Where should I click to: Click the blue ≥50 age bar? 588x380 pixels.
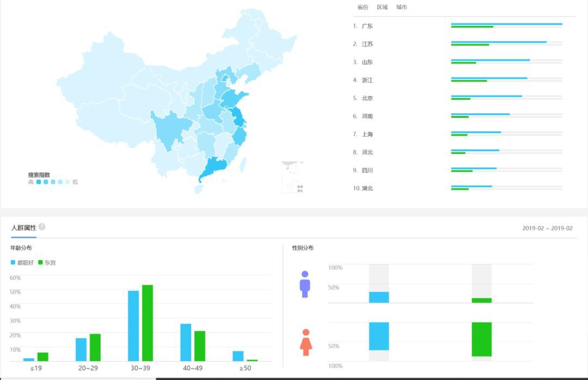tap(238, 356)
